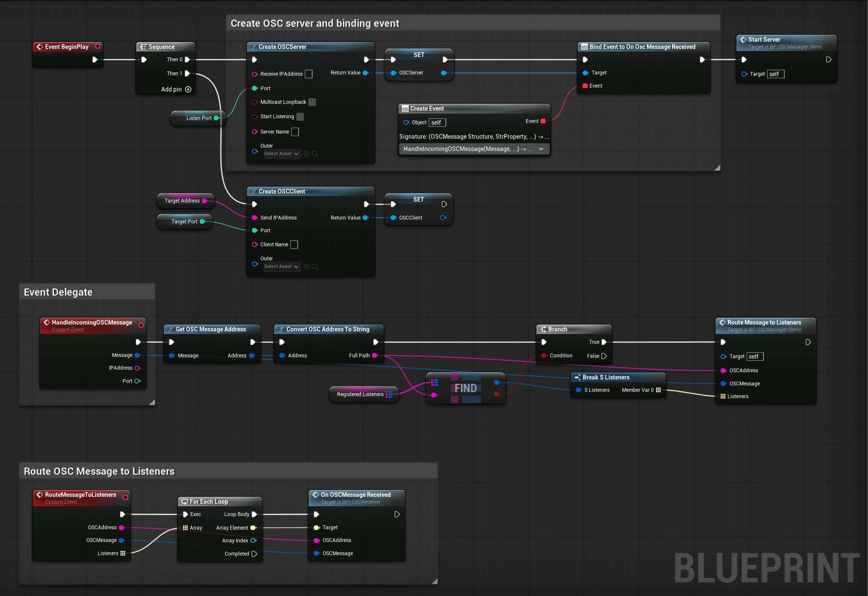Screen dimensions: 868x596
Task: Open Select Asset dropdown in Create OSCClient
Action: tap(281, 267)
